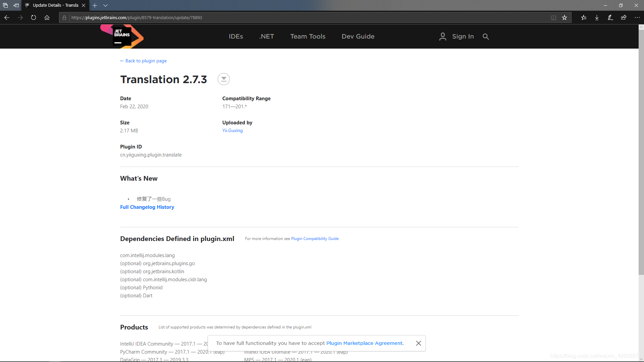Open the IDEs navigation menu
Viewport: 644px width, 362px height.
236,37
